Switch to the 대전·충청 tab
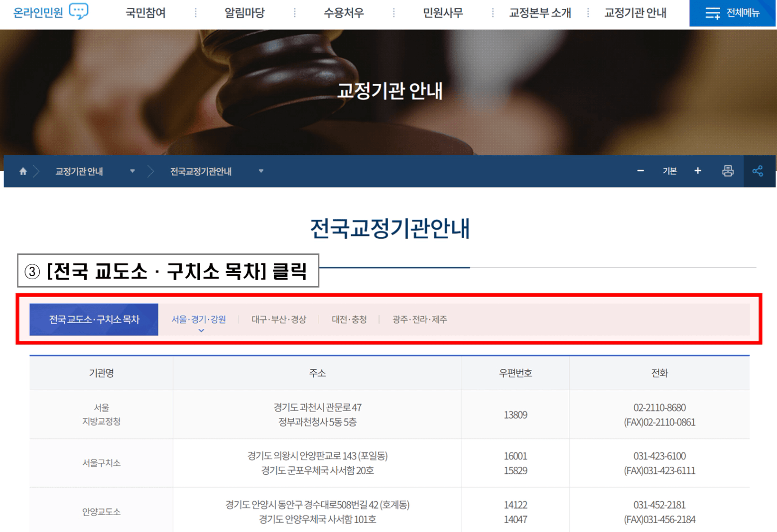Screen dimensions: 777x532 point(349,319)
